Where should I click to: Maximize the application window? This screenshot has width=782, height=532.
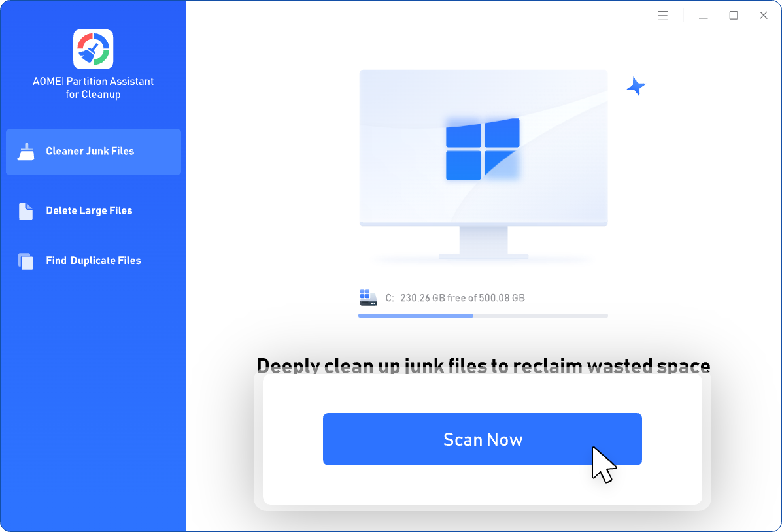point(734,16)
